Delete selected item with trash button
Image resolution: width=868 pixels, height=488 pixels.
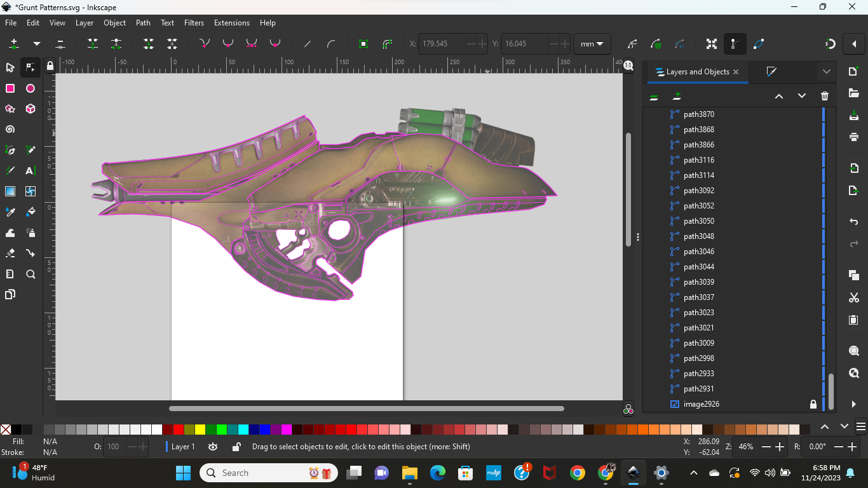[824, 96]
